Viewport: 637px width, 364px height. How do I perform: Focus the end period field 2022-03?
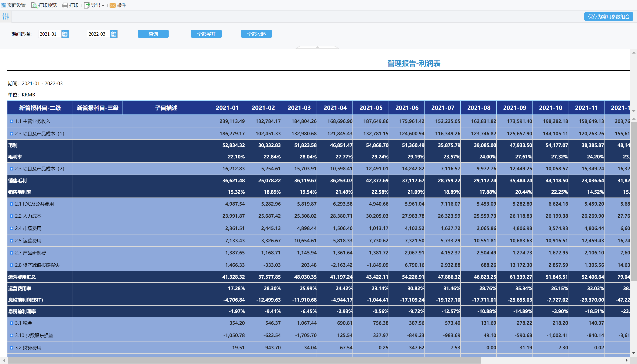pos(99,34)
